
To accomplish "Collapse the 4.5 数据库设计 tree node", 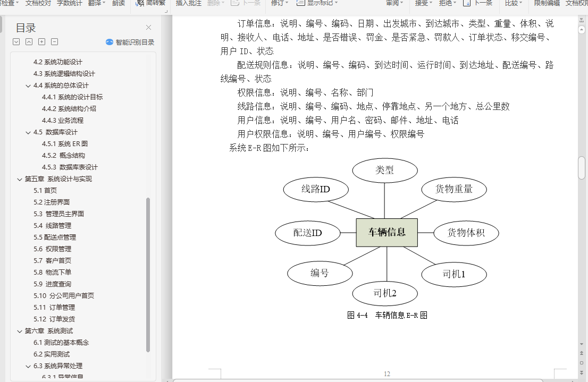I will click(x=28, y=133).
